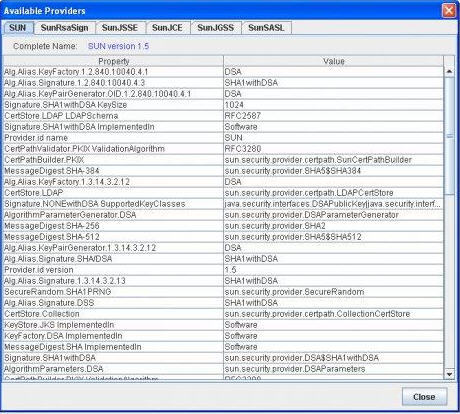Click the LDAPCertStore class value
The width and height of the screenshot is (460, 414).
(334, 193)
